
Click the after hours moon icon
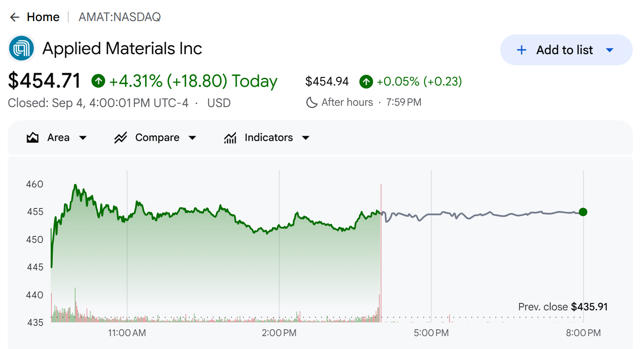(x=312, y=102)
